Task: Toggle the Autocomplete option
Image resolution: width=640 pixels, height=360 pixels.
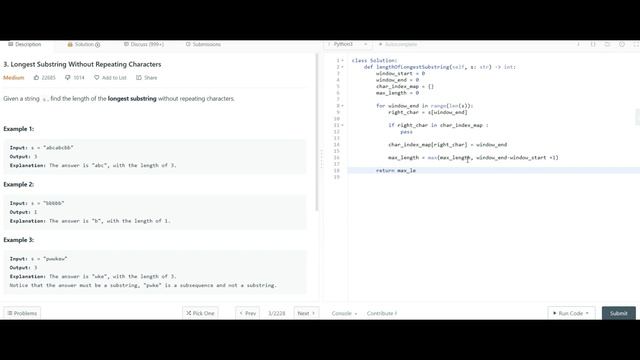Action: (x=398, y=44)
